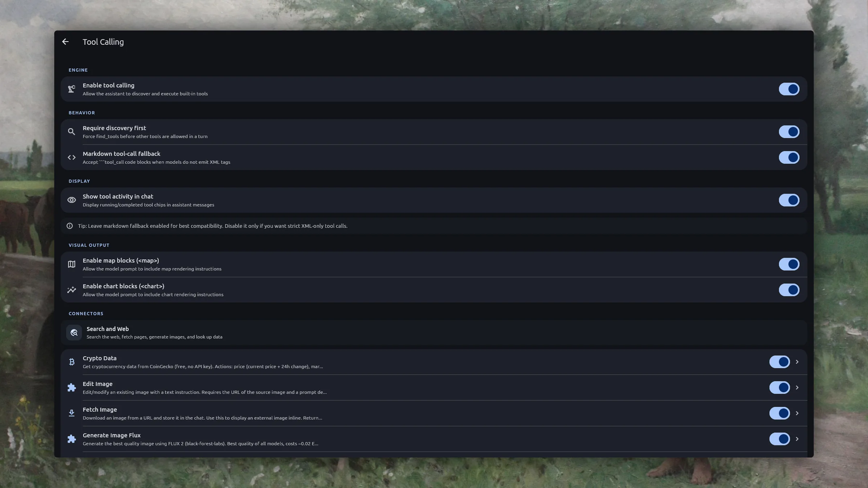Viewport: 868px width, 488px height.
Task: Click the Enable tool calling robot-arm icon
Action: pos(72,89)
